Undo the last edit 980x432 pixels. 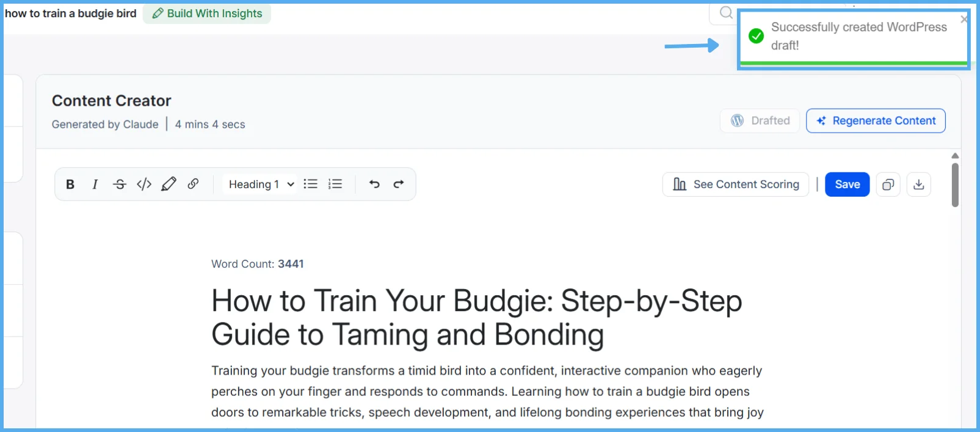coord(374,184)
